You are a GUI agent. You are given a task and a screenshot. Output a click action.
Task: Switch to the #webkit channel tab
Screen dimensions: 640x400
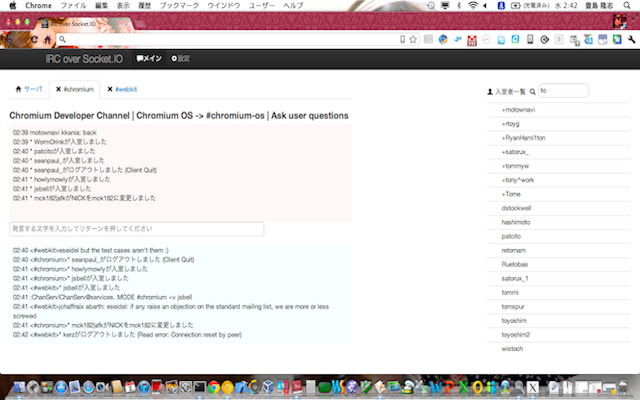pyautogui.click(x=126, y=89)
